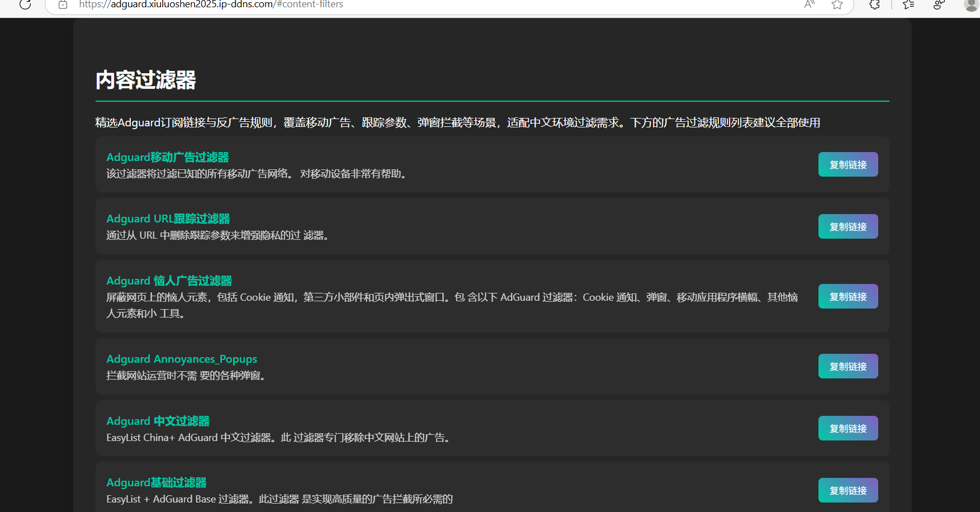Copy the Adguard Annoyances_Popups link
This screenshot has height=512, width=980.
[x=848, y=366]
